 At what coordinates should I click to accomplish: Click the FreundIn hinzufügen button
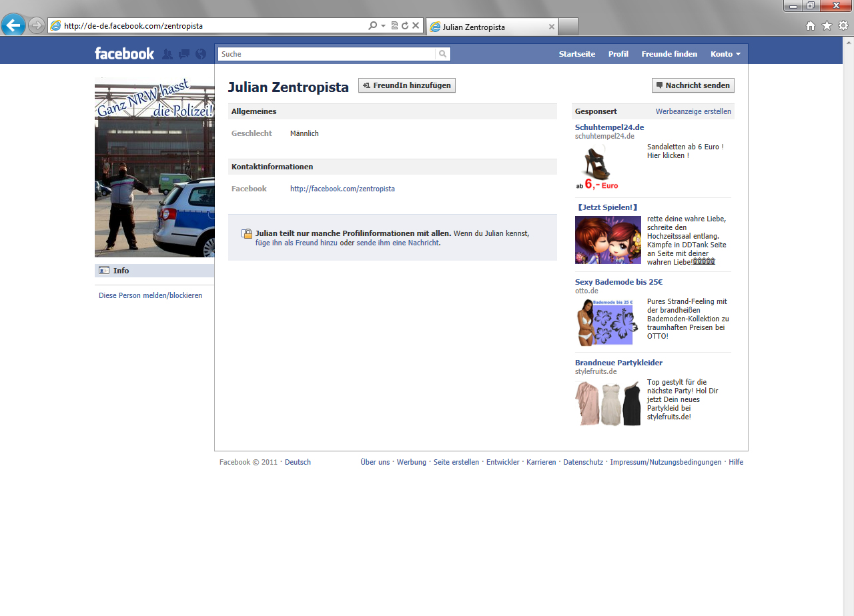pyautogui.click(x=406, y=85)
